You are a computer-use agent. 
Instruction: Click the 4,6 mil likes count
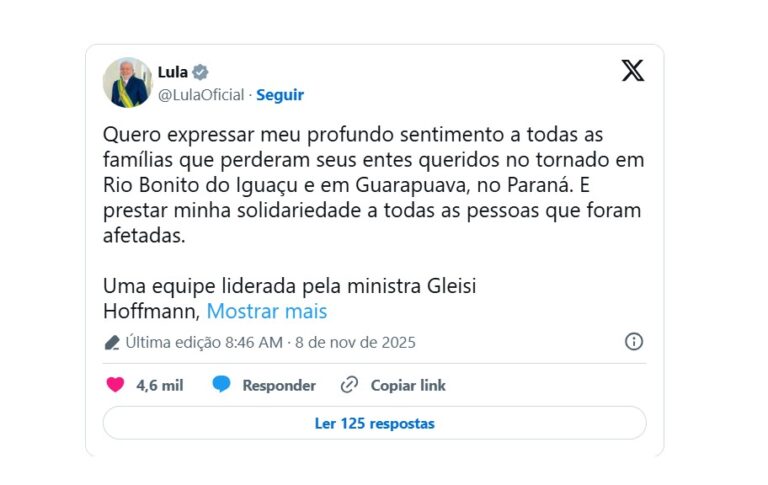click(160, 385)
